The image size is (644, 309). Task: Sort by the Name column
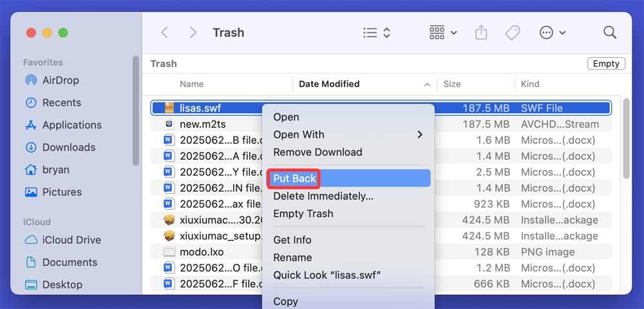[x=192, y=84]
